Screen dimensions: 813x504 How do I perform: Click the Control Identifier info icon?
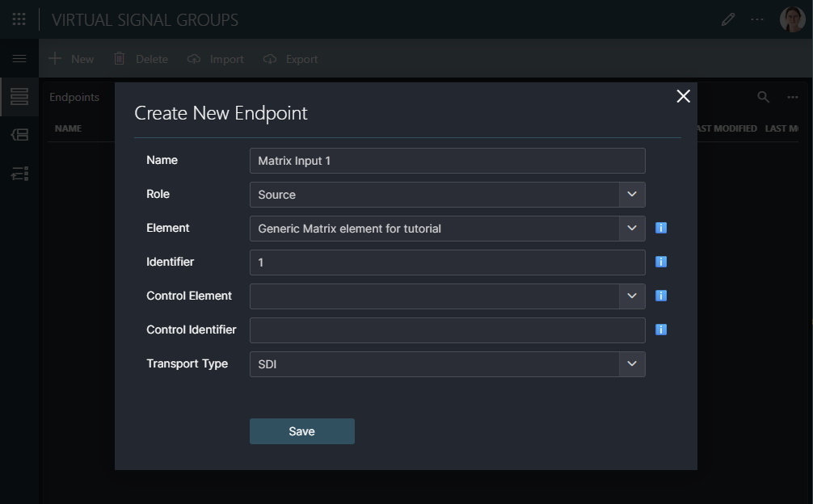660,330
